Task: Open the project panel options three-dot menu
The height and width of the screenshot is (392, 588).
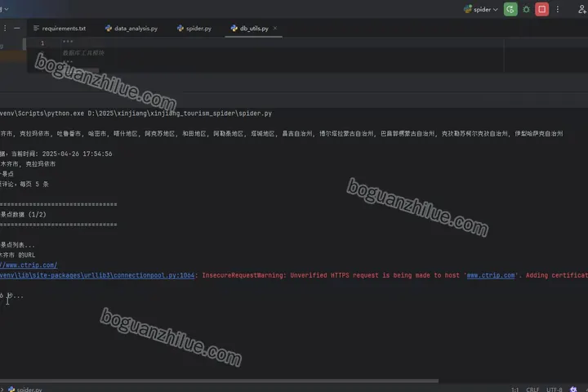Action: coord(5,28)
